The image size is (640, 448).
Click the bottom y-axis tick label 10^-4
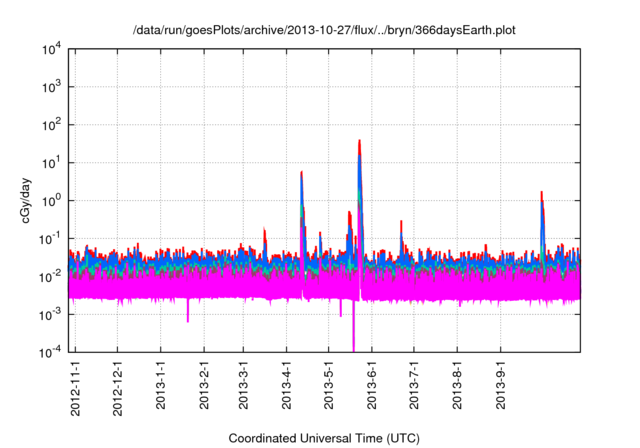point(50,351)
